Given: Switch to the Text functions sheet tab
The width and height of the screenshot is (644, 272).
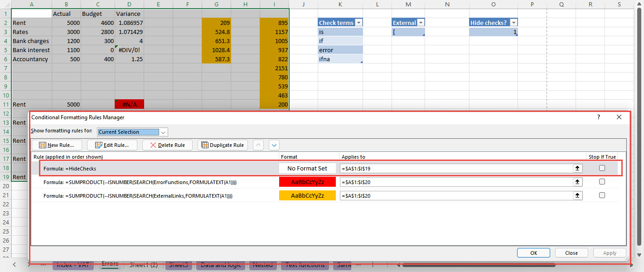Looking at the screenshot, I should coord(305,265).
